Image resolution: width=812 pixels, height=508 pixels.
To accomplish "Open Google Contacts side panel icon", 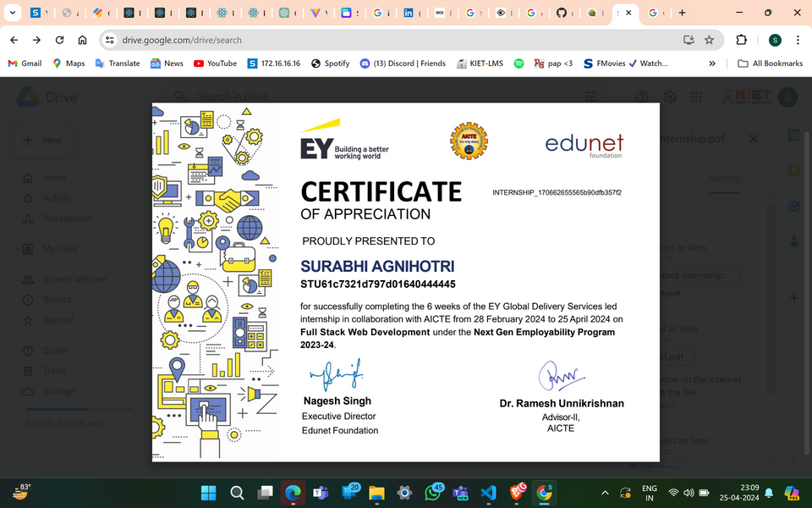I will tap(794, 241).
